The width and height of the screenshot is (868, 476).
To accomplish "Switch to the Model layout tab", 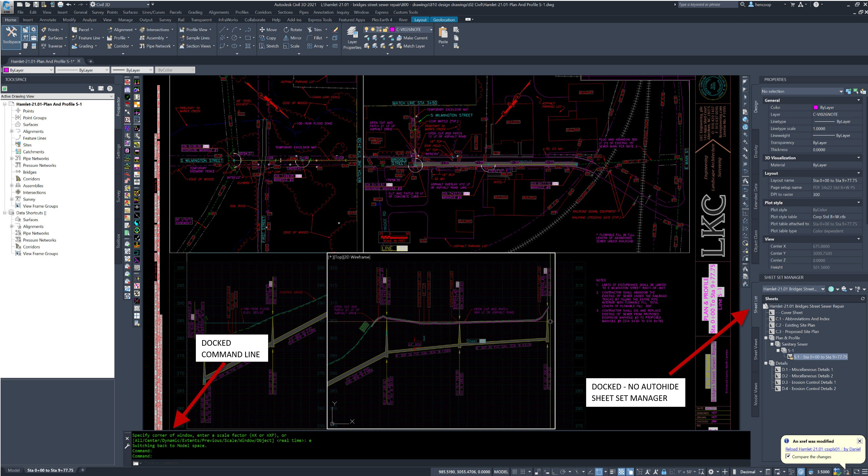I will click(x=14, y=470).
